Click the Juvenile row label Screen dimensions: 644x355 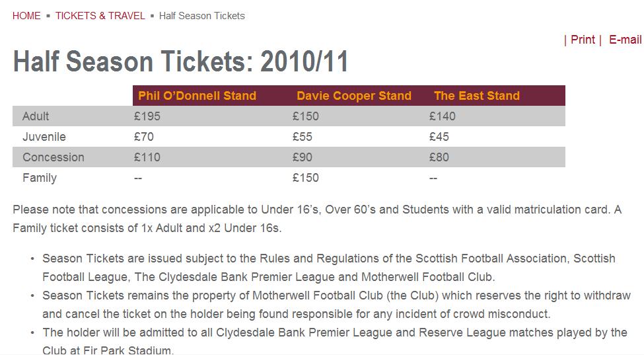[x=44, y=137]
